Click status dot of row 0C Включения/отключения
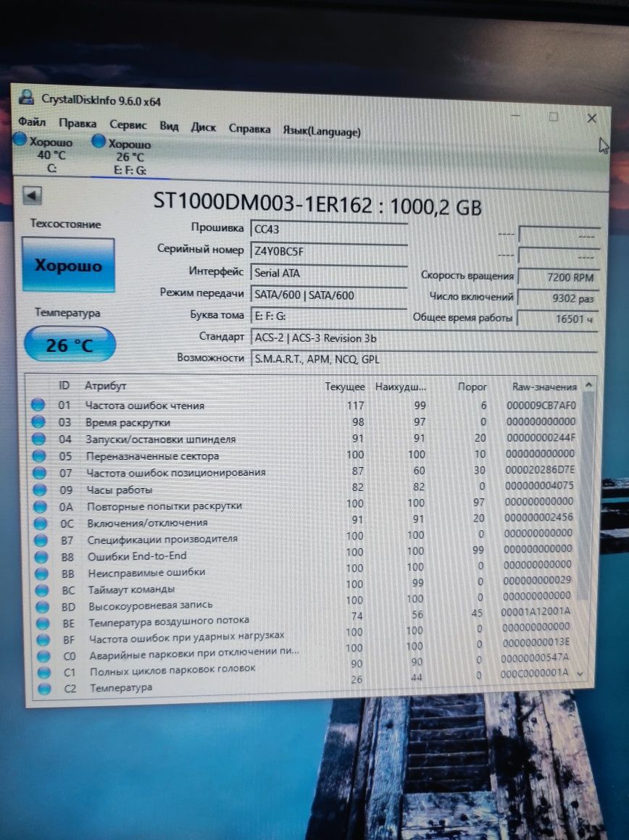Image resolution: width=629 pixels, height=840 pixels. click(41, 524)
